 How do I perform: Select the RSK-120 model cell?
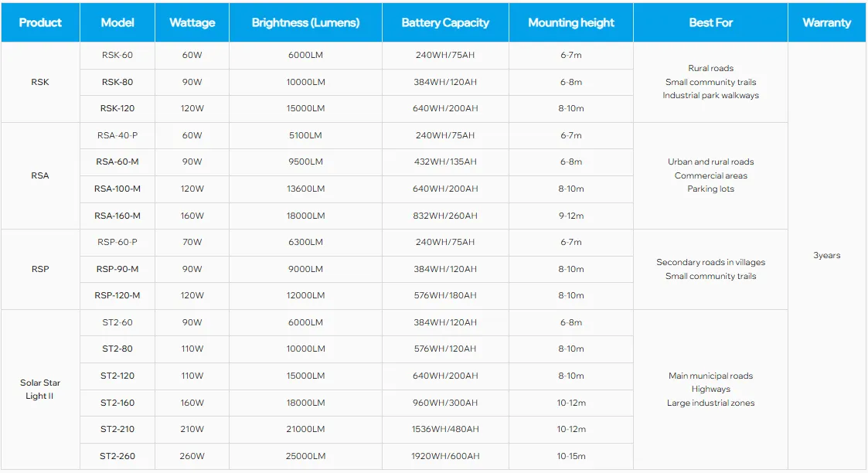[x=117, y=108]
